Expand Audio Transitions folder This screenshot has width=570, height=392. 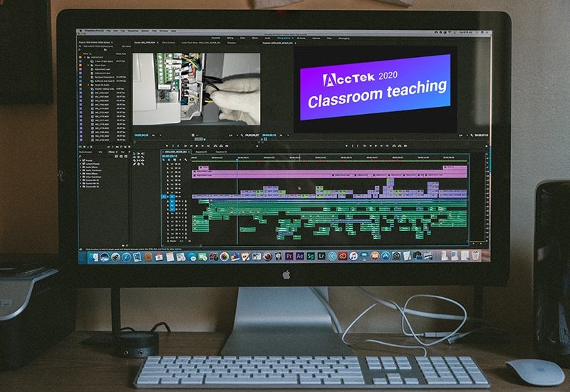click(81, 170)
